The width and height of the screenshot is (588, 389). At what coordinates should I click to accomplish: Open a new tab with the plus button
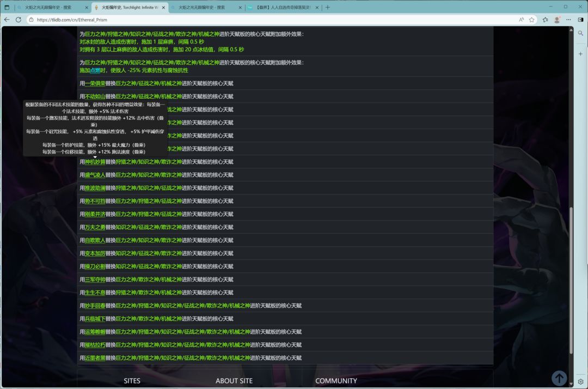click(327, 8)
